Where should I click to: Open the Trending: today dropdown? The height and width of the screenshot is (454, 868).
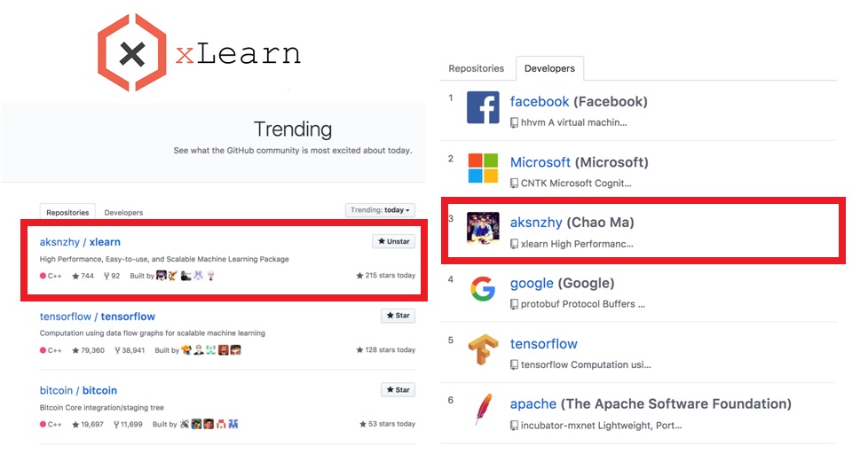pyautogui.click(x=380, y=210)
